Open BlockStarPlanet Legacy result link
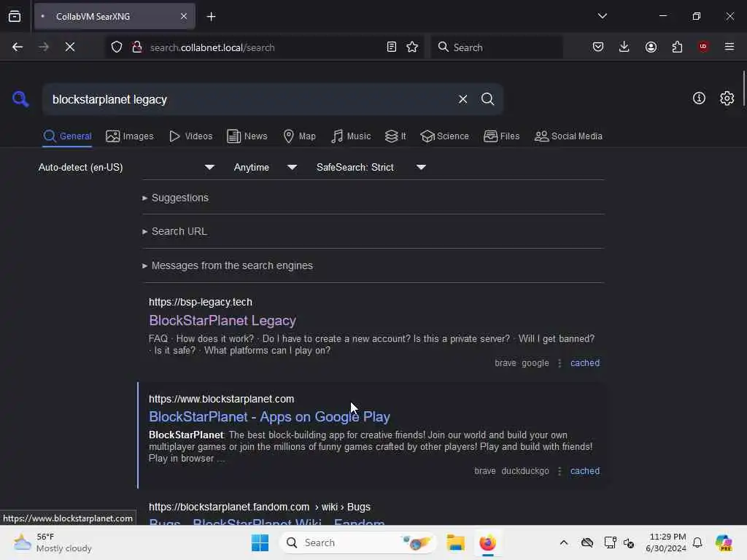This screenshot has width=747, height=560. click(x=222, y=321)
